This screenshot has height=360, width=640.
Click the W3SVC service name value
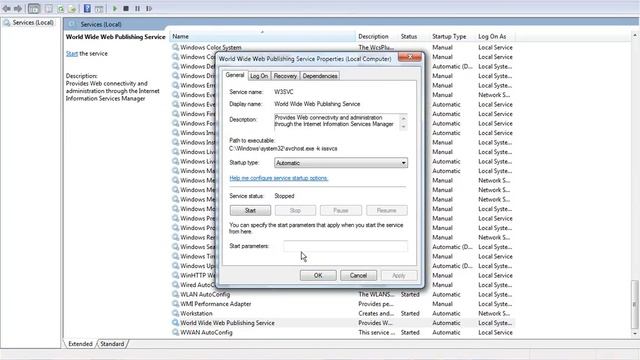click(x=284, y=92)
